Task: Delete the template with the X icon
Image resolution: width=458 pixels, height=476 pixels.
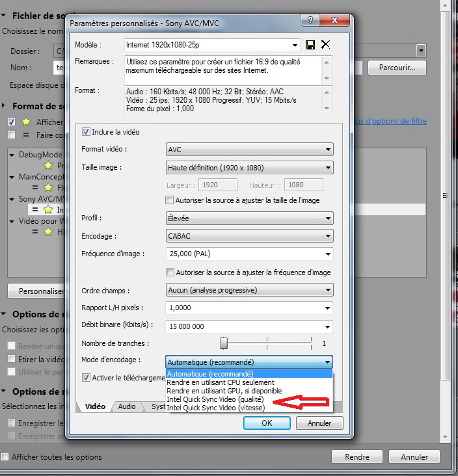Action: 325,45
